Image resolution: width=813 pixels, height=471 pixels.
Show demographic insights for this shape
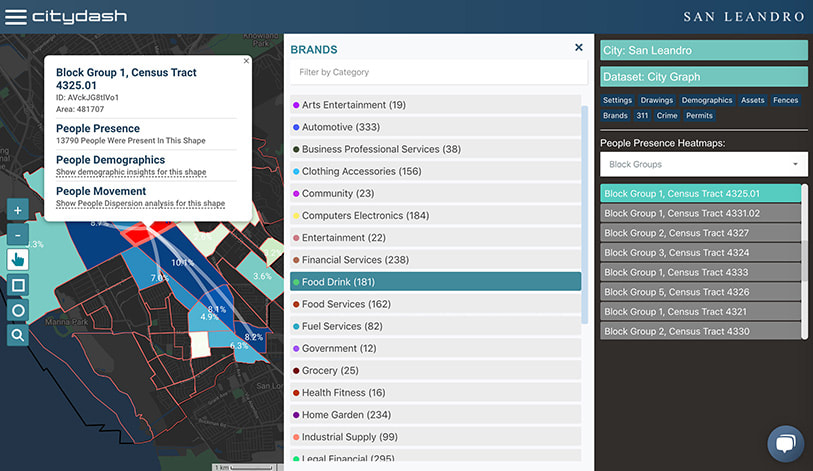point(131,172)
